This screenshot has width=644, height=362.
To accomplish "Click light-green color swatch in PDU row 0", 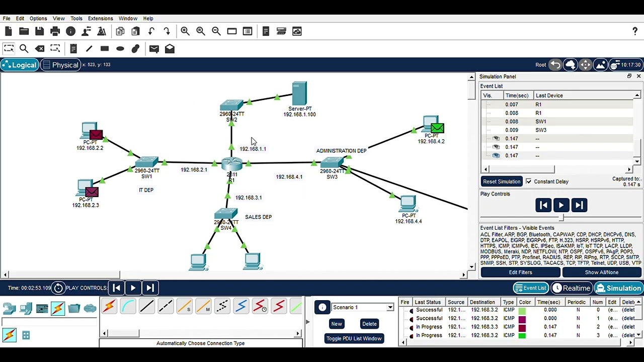I will 522,310.
